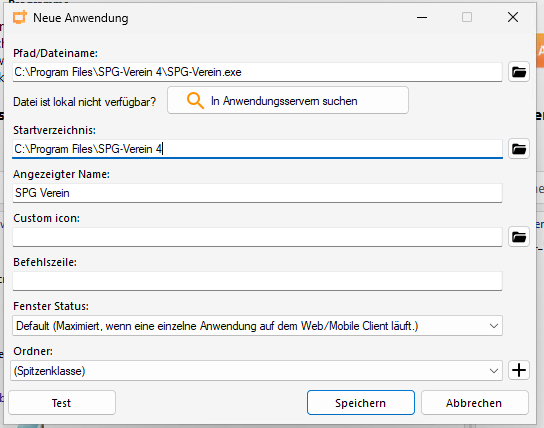The width and height of the screenshot is (544, 428).
Task: Open the Ordner dropdown (Spitzenklasse)
Action: click(256, 370)
